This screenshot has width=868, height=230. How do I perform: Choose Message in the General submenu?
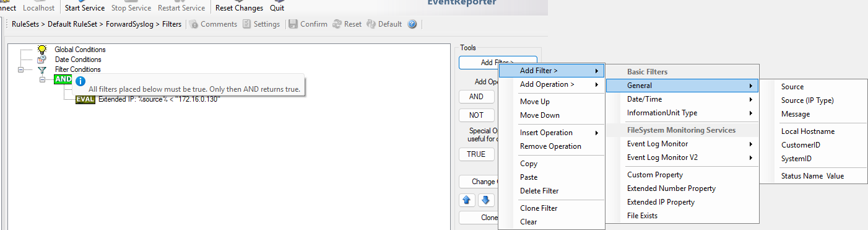[814, 114]
